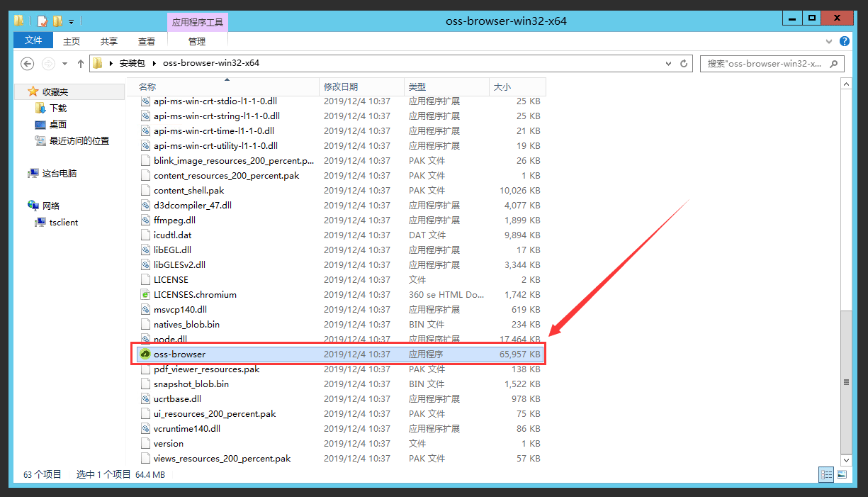The width and height of the screenshot is (868, 497).
Task: Select the ucrtbase.dll file icon
Action: 145,398
